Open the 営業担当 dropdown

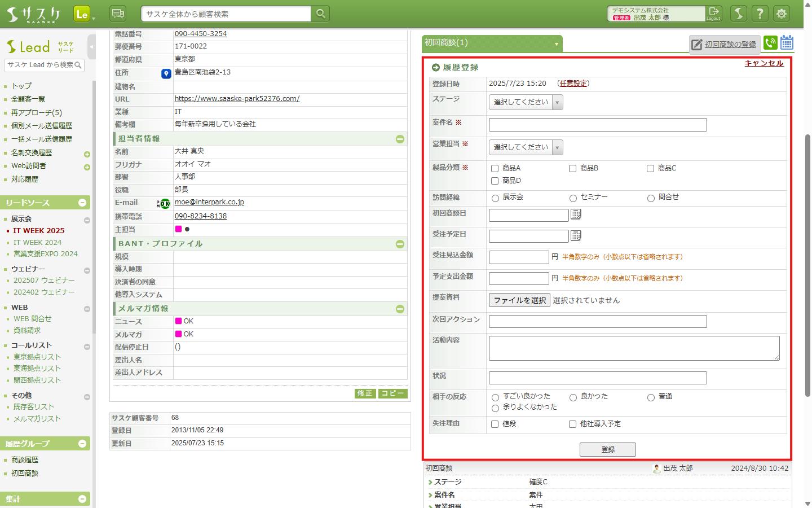[526, 147]
